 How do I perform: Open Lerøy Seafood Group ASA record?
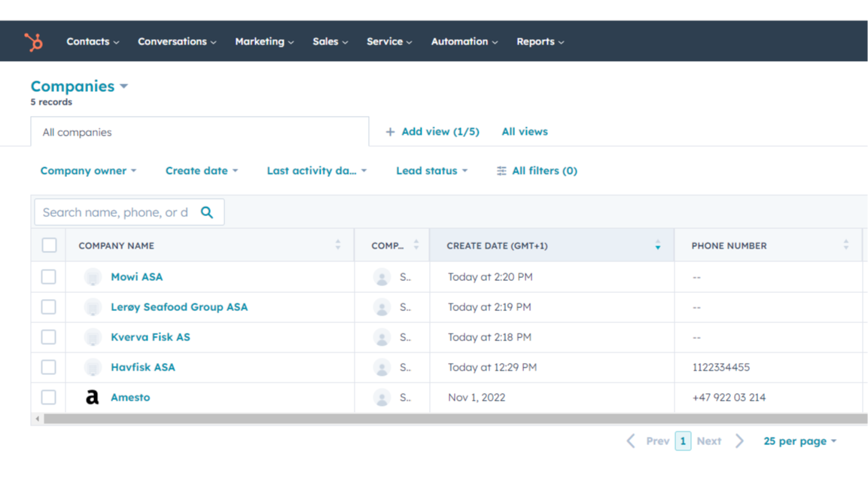click(179, 307)
